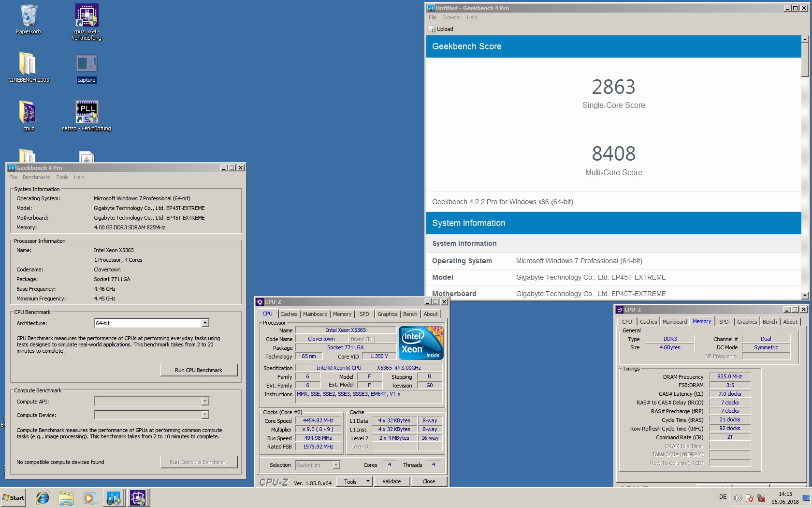The height and width of the screenshot is (508, 812).
Task: Click the Start button
Action: click(x=14, y=497)
